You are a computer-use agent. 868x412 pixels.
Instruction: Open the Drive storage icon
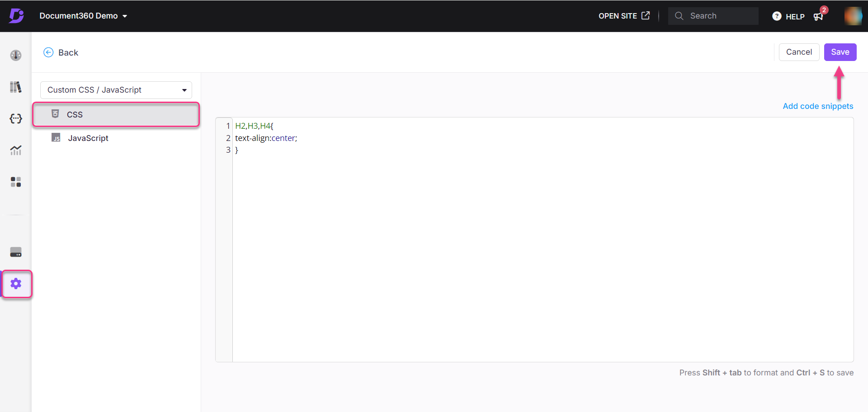click(16, 252)
